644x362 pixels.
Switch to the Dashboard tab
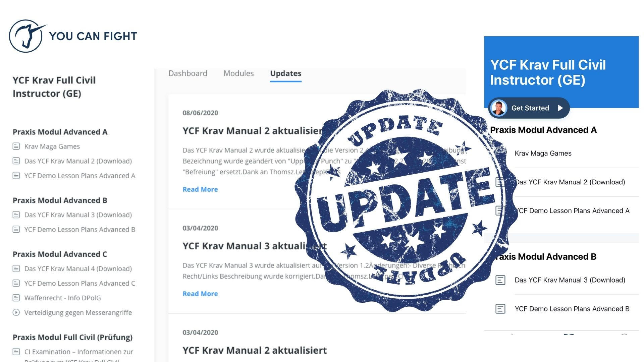click(x=188, y=73)
